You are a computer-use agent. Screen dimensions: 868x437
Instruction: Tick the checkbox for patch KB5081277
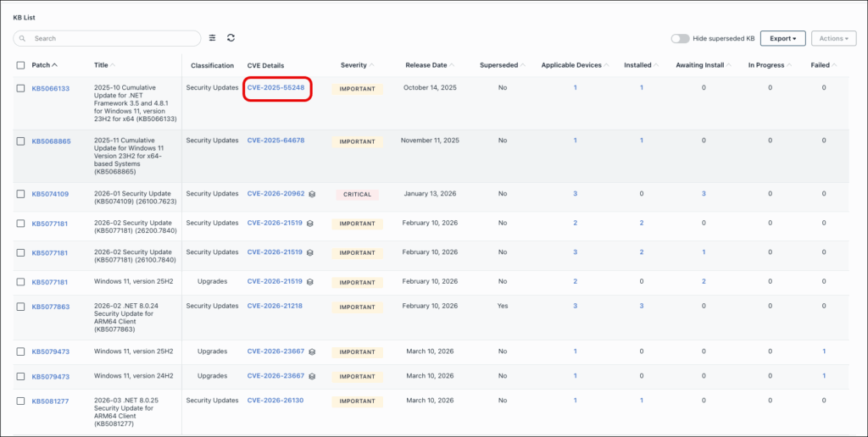(x=20, y=401)
